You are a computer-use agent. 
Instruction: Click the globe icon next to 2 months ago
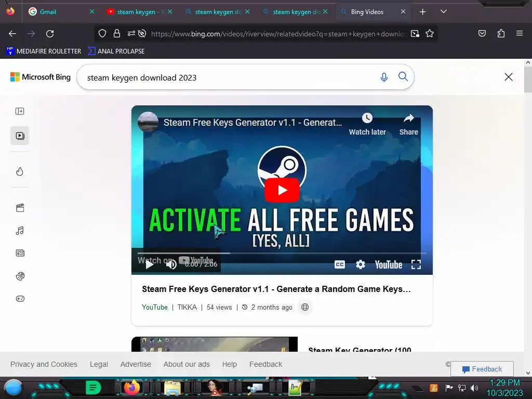coord(304,307)
